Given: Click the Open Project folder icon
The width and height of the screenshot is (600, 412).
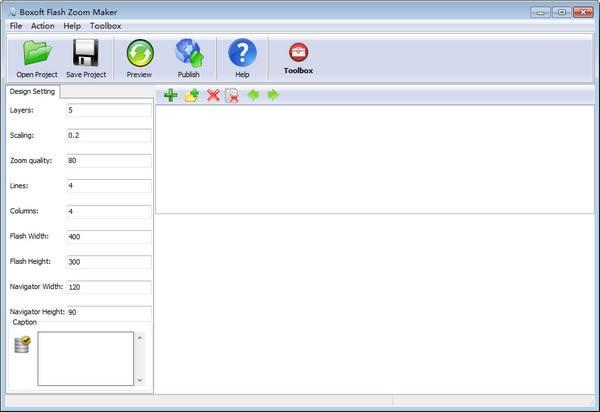Looking at the screenshot, I should pos(37,52).
